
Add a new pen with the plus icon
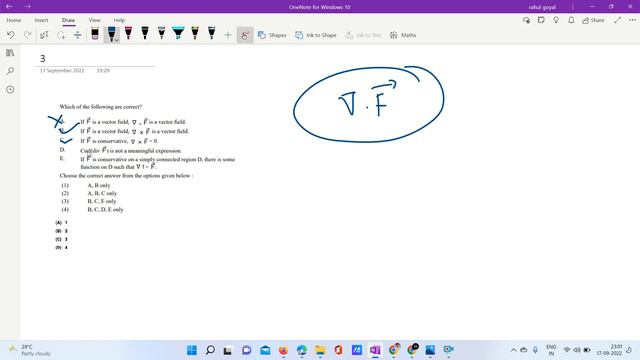[x=228, y=35]
